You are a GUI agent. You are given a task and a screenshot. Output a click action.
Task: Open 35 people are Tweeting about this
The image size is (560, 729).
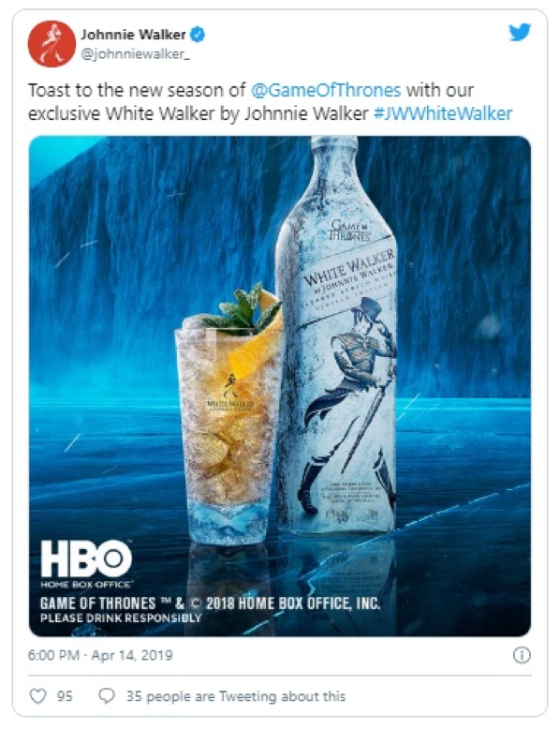[236, 696]
